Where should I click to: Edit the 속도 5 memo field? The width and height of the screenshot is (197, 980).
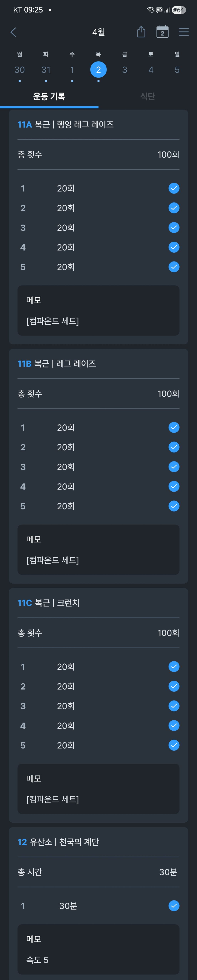[x=98, y=949]
